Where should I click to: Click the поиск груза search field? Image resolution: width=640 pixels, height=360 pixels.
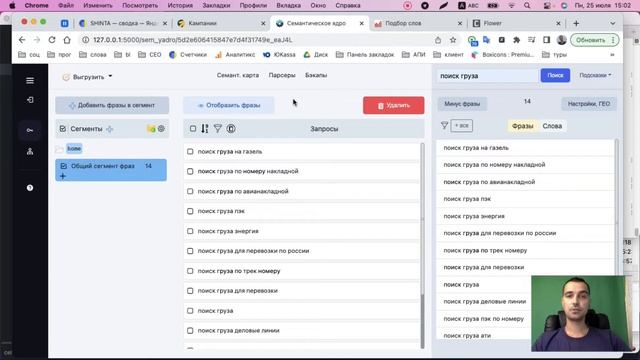488,76
